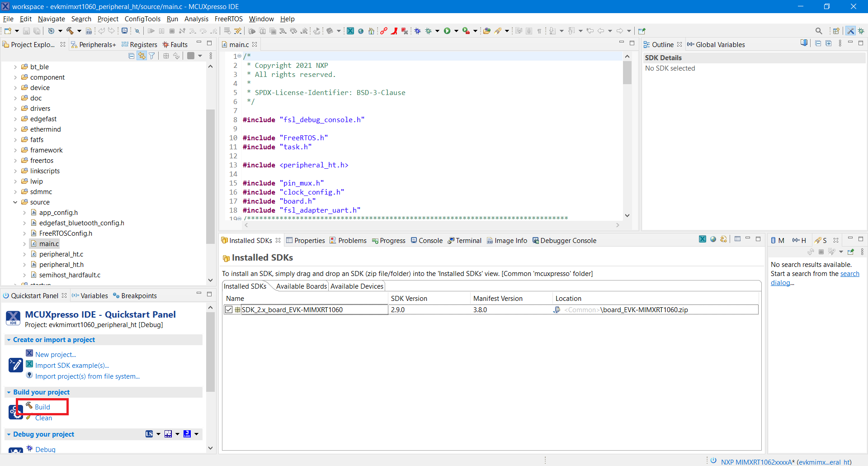Open the FreeRTOS menu

228,19
